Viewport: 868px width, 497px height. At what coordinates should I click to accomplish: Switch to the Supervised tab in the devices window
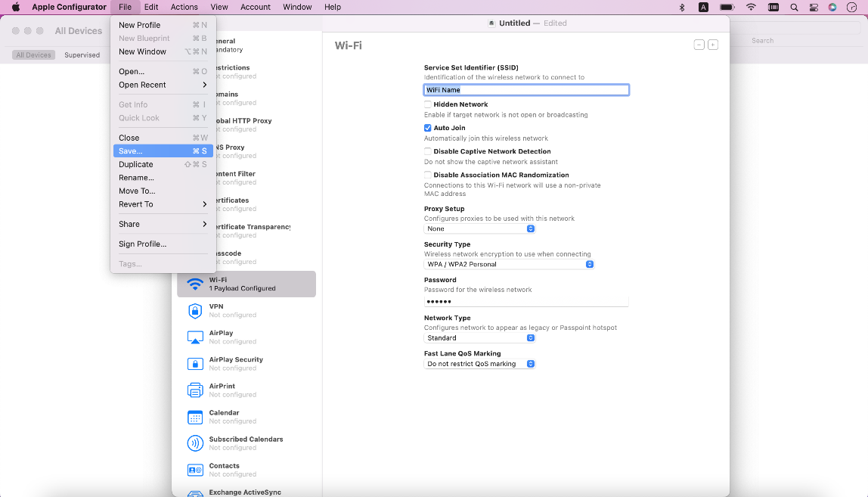[x=82, y=55]
